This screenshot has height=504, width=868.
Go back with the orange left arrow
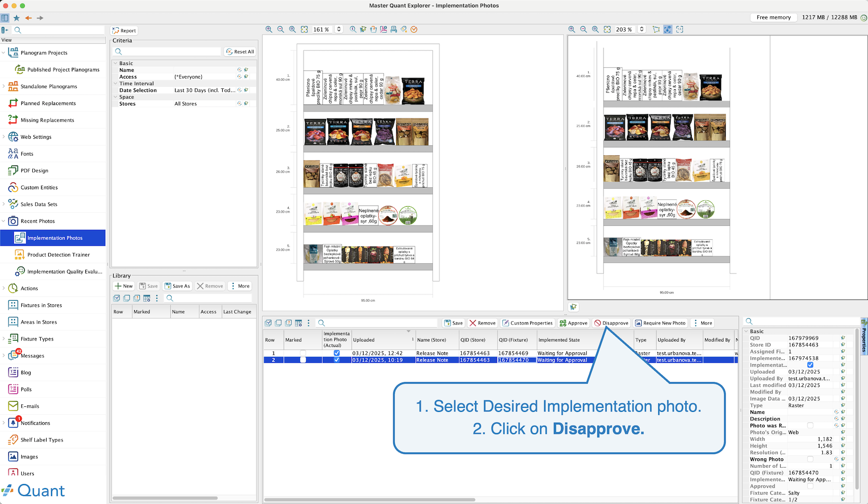point(28,18)
